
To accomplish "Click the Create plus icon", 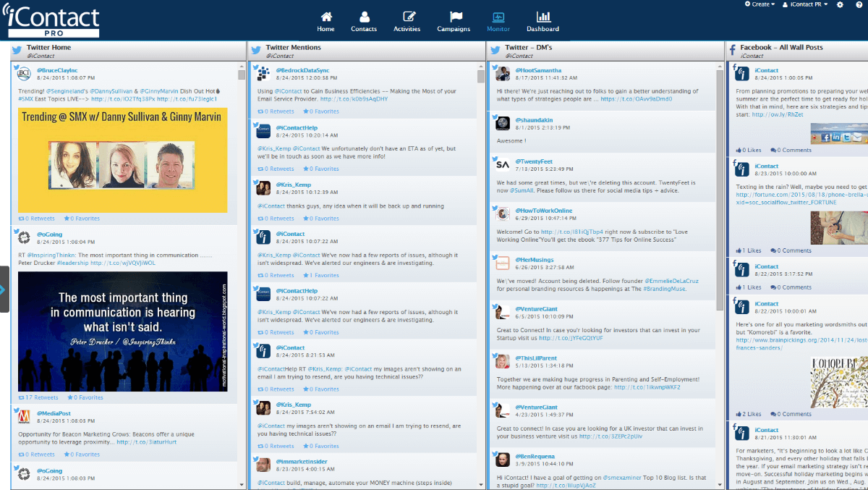I will click(747, 4).
